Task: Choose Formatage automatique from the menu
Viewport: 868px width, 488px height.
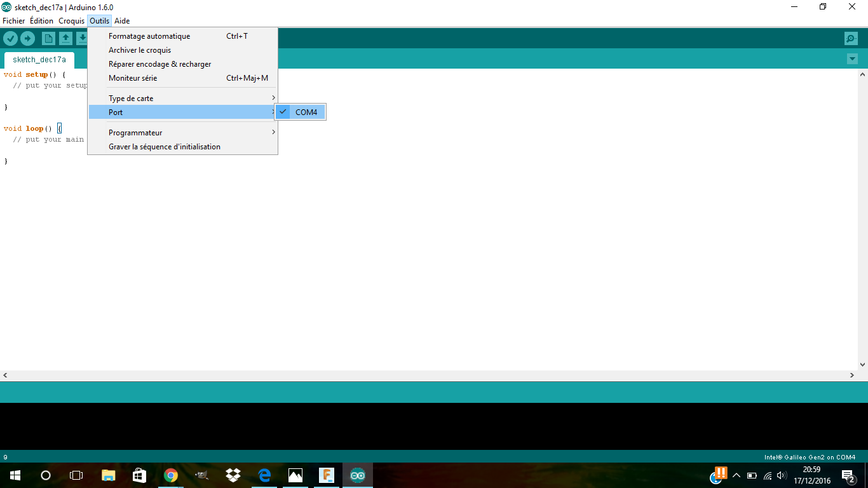Action: coord(149,36)
